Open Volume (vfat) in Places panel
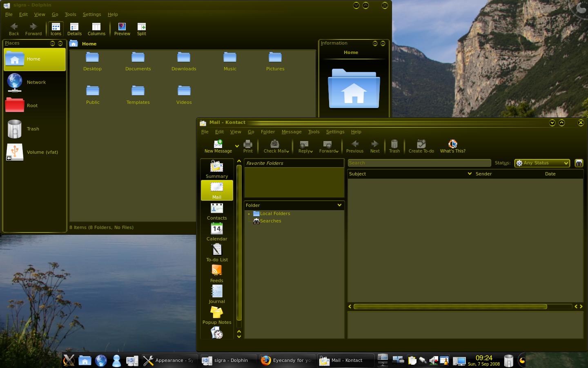The image size is (588, 368). [x=35, y=152]
